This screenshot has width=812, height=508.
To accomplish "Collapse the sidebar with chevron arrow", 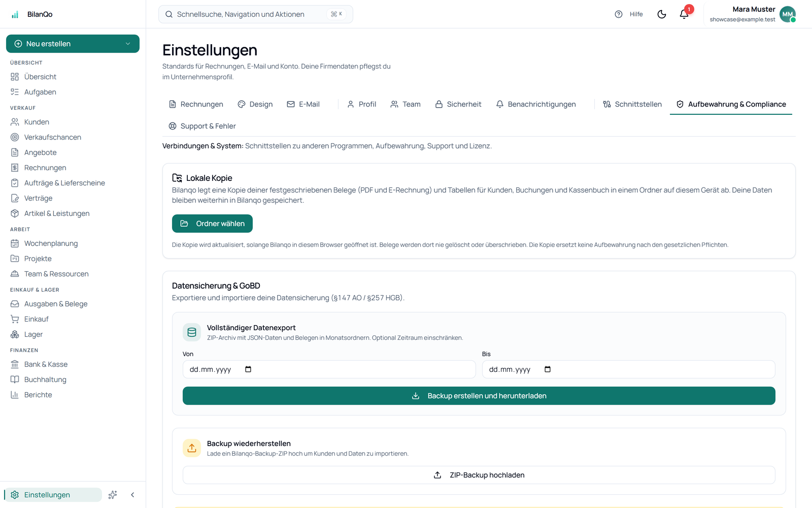I will coord(132,495).
